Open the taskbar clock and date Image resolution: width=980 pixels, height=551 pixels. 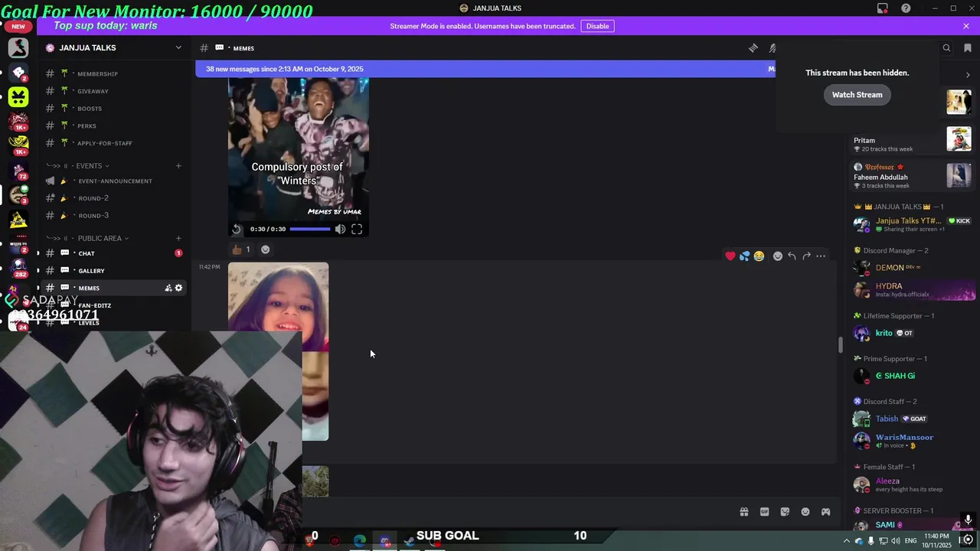[936, 540]
